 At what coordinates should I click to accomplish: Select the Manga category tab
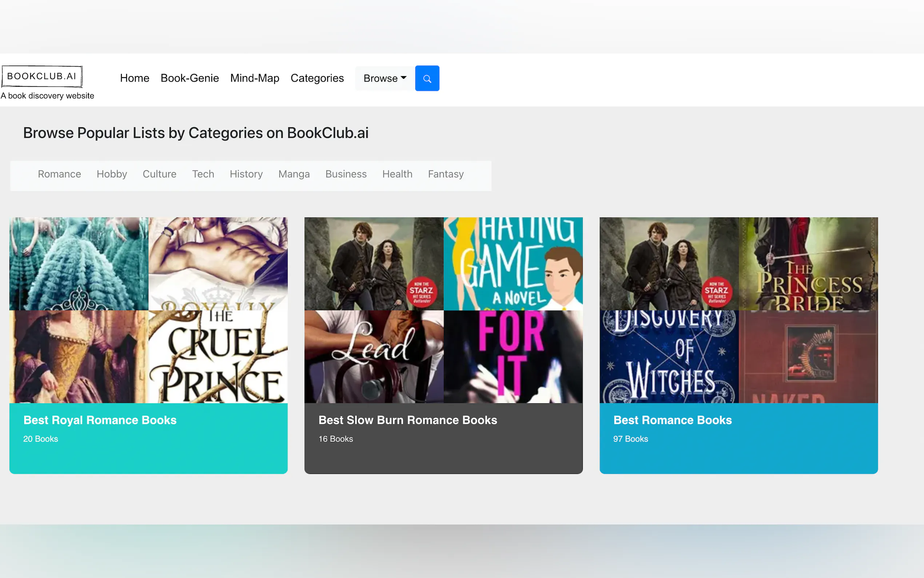pos(294,174)
